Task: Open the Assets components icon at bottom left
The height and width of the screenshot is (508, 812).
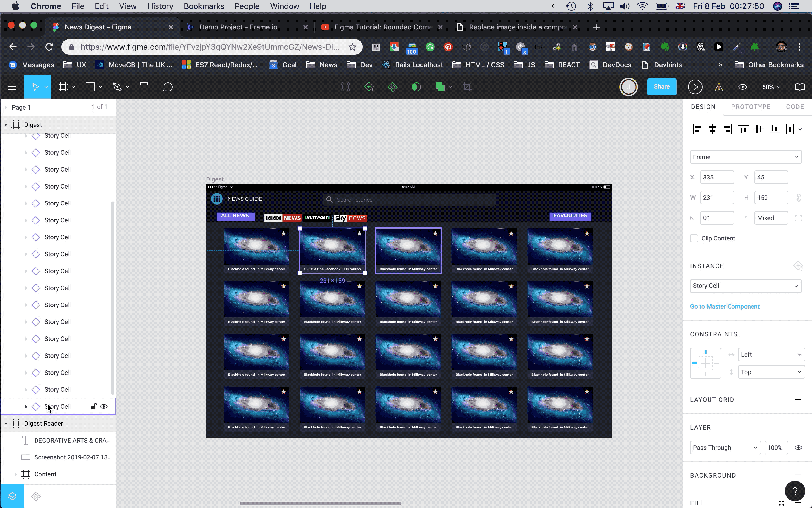Action: click(x=36, y=496)
